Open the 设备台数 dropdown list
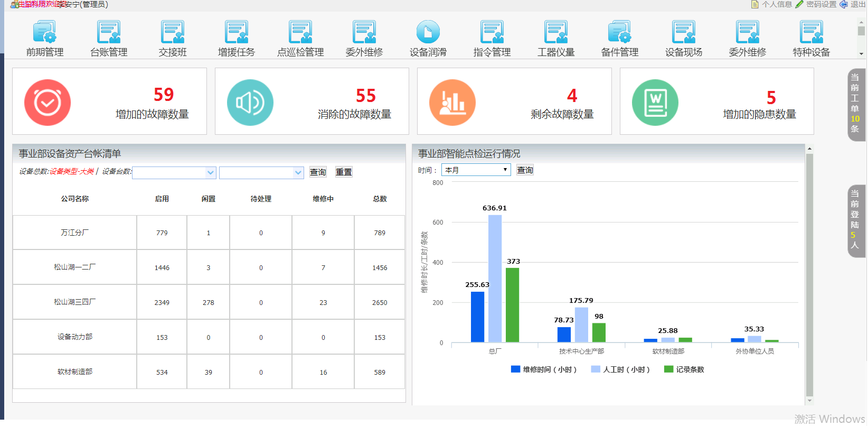This screenshot has width=868, height=426. click(261, 172)
